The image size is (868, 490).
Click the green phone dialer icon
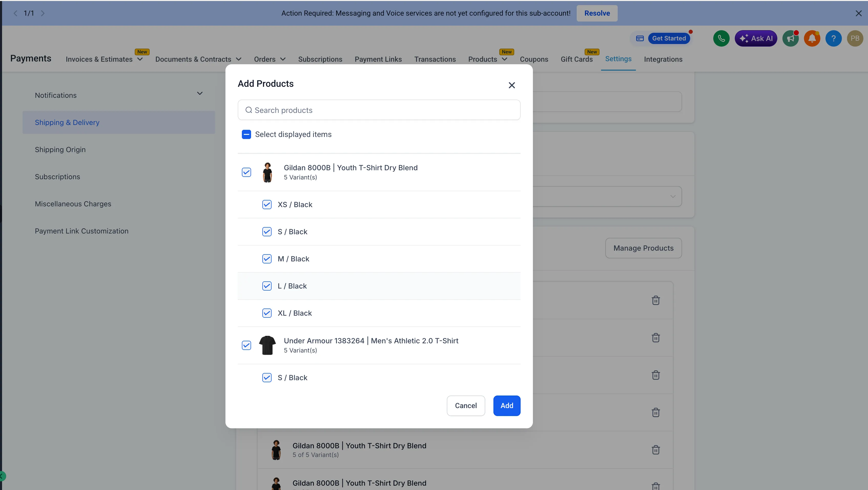[x=721, y=38]
